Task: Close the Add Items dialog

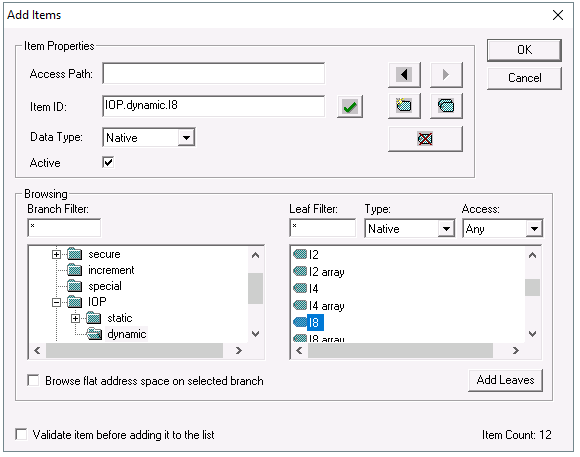Action: (558, 15)
